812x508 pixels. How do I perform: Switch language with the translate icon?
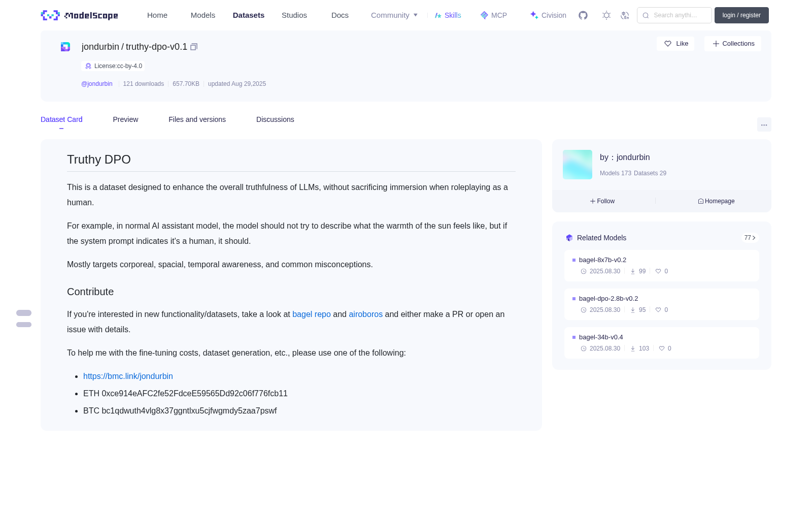coord(625,15)
